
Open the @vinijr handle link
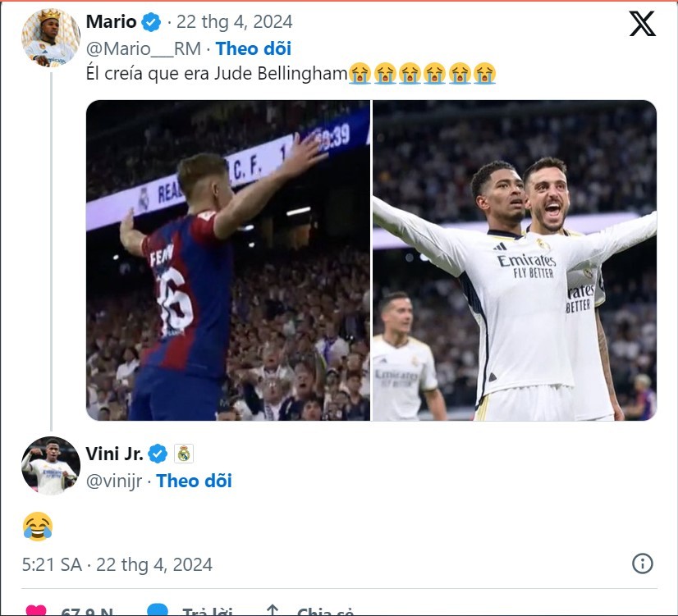tap(114, 481)
